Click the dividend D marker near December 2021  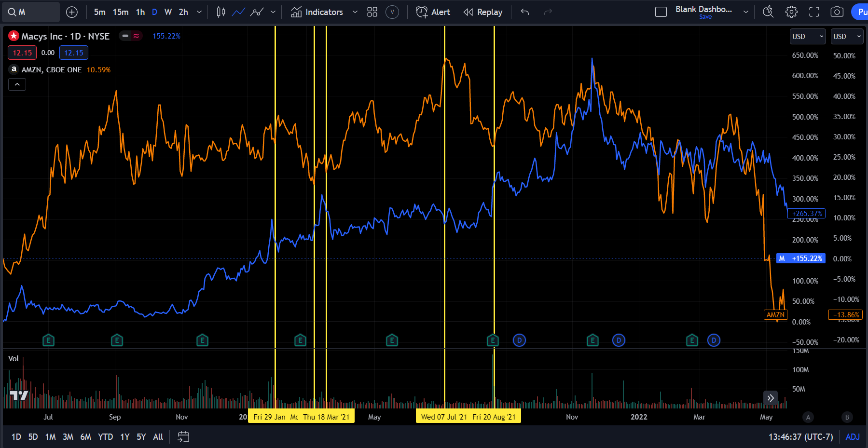click(x=619, y=340)
